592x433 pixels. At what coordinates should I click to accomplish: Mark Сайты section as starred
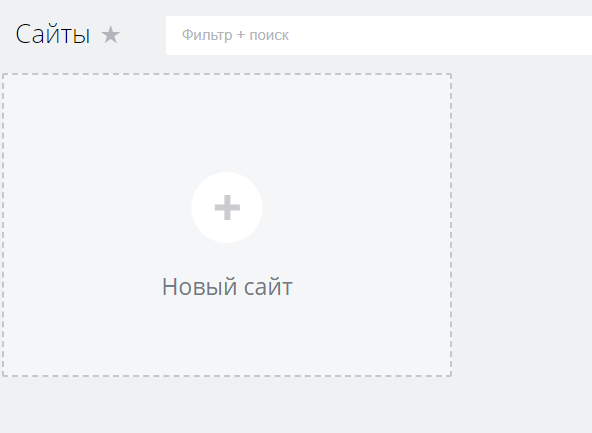[111, 34]
